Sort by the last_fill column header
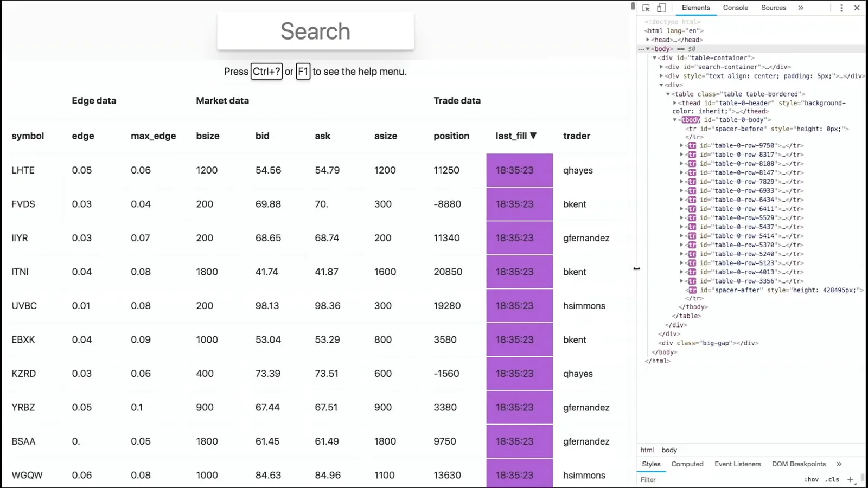The height and width of the screenshot is (488, 868). (x=516, y=136)
